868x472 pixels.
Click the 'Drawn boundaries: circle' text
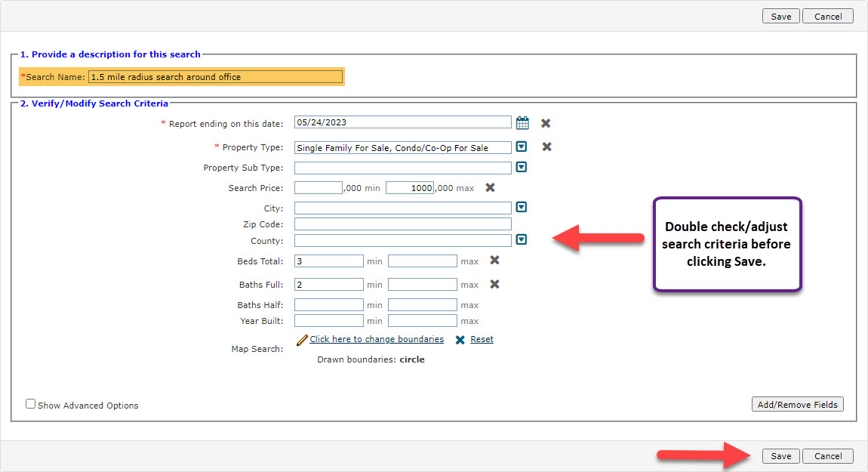(x=371, y=359)
